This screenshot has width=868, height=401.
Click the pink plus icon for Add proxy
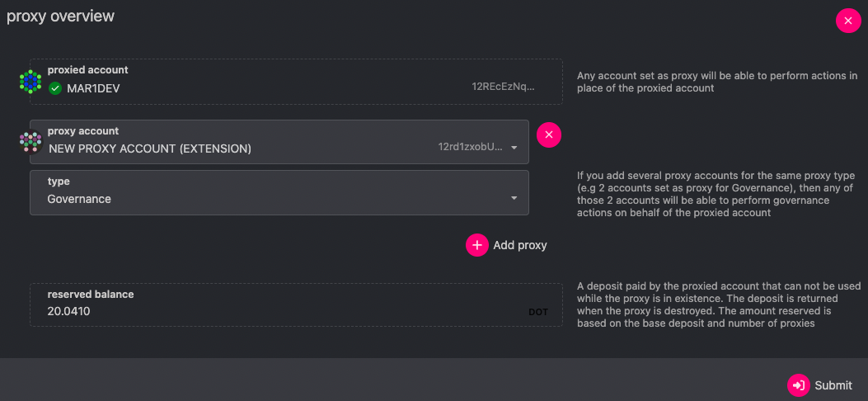(x=477, y=245)
